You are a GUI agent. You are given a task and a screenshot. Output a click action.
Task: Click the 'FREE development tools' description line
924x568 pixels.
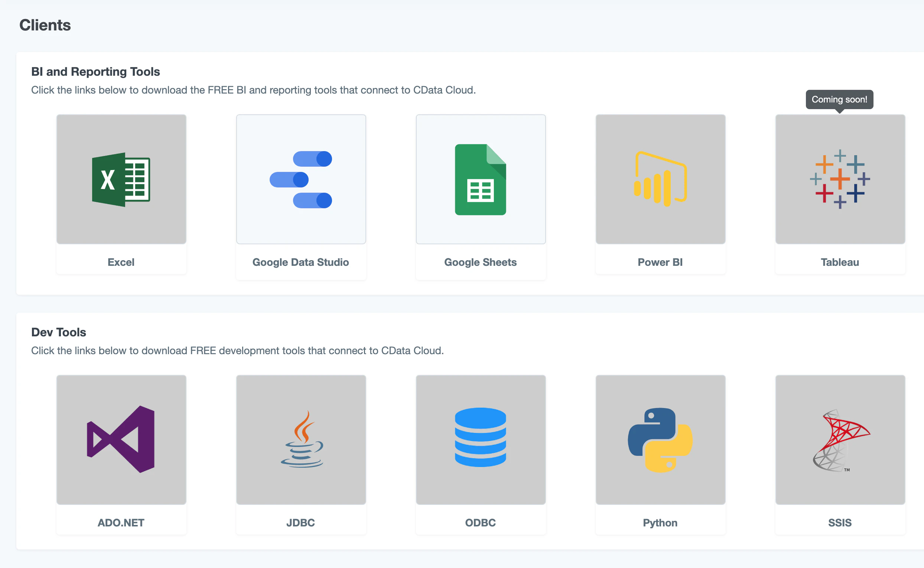tap(237, 350)
